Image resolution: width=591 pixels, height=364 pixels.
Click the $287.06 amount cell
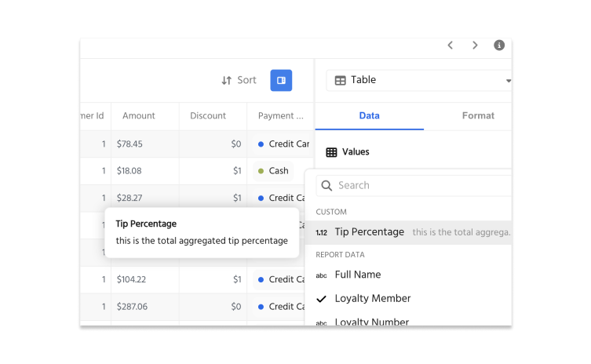132,307
